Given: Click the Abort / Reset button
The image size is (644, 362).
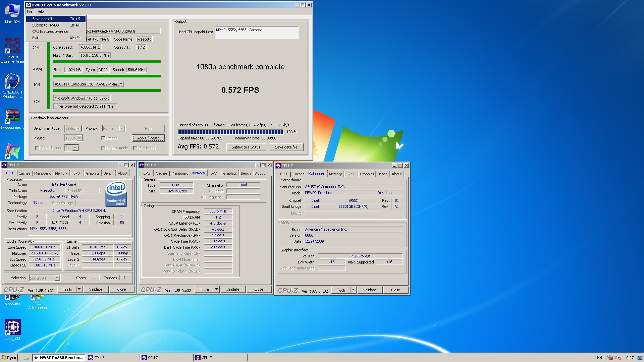Looking at the screenshot, I should point(148,138).
